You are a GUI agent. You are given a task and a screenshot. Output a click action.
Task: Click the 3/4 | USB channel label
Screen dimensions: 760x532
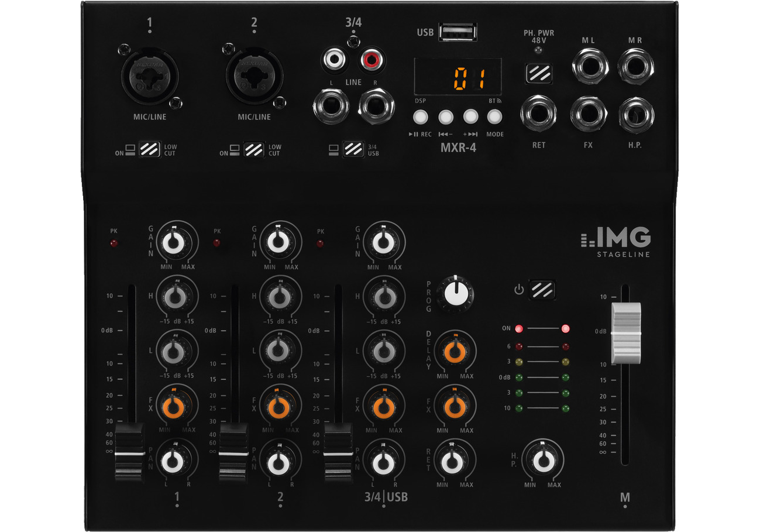[385, 497]
